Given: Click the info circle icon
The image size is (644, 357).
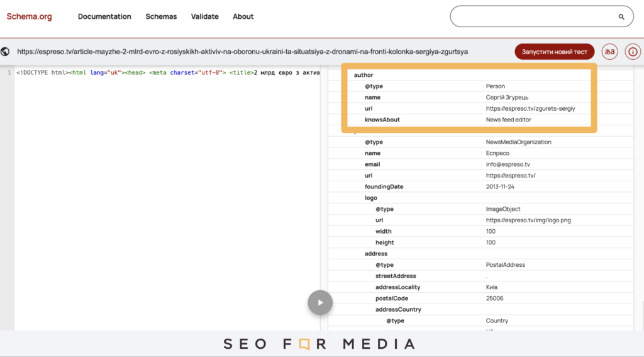Looking at the screenshot, I should [x=633, y=52].
